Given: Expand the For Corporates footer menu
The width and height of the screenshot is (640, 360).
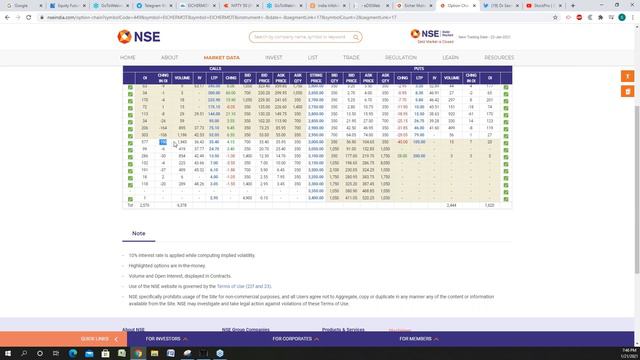Looking at the screenshot, I should 296,339.
